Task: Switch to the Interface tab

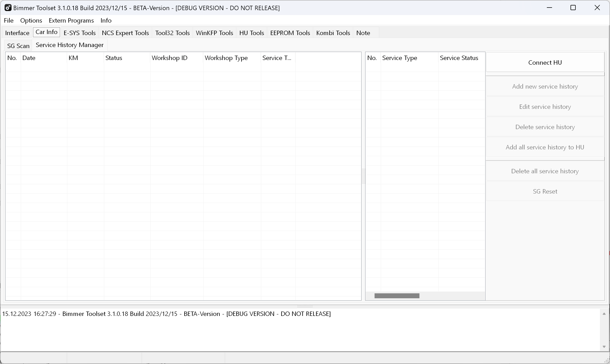Action: [x=17, y=33]
